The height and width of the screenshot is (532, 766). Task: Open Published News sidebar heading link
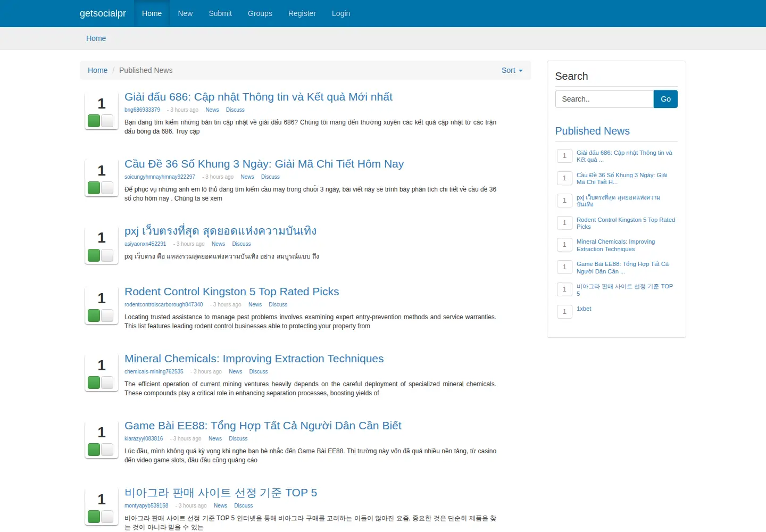pyautogui.click(x=592, y=131)
